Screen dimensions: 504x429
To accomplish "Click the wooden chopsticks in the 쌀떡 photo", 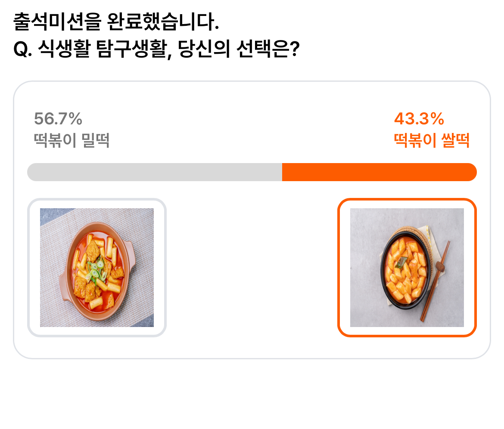I will (436, 281).
